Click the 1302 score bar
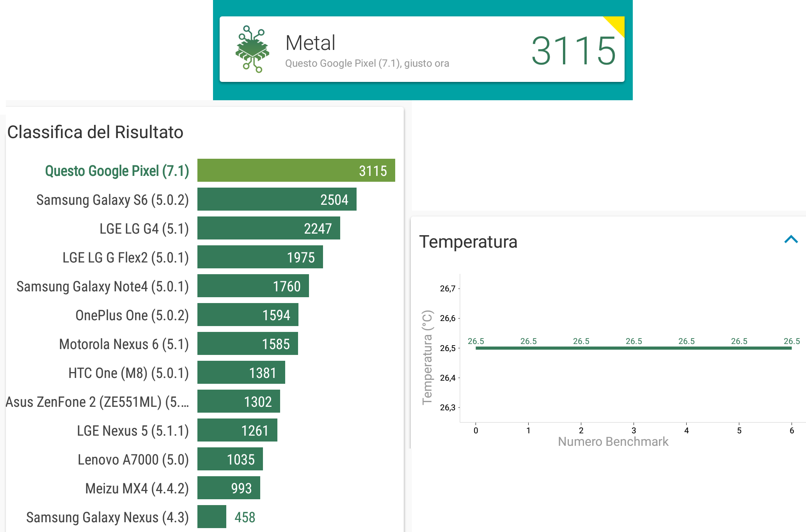Viewport: 806px width, 532px height. point(238,401)
